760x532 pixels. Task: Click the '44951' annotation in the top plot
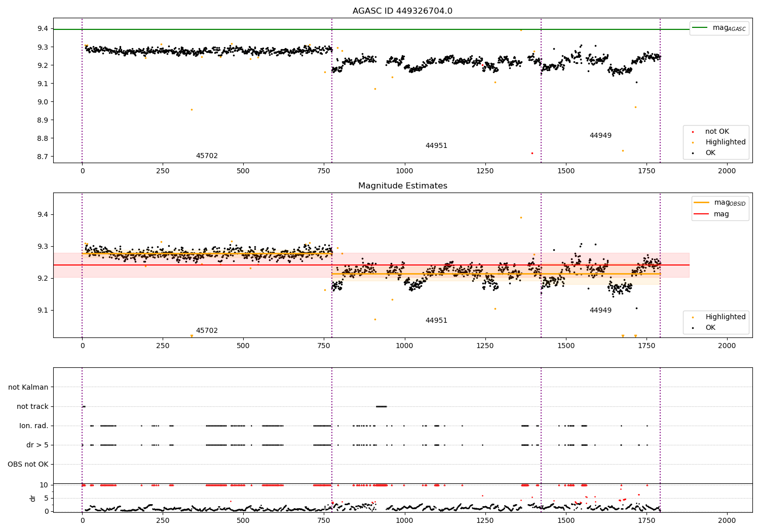pos(436,146)
